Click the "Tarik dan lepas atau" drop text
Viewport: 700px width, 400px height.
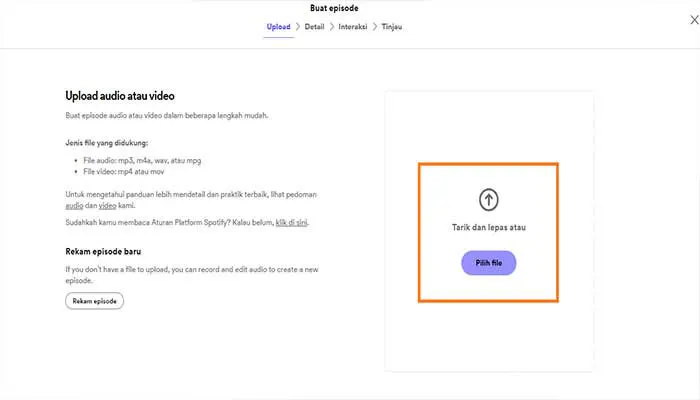tap(488, 228)
